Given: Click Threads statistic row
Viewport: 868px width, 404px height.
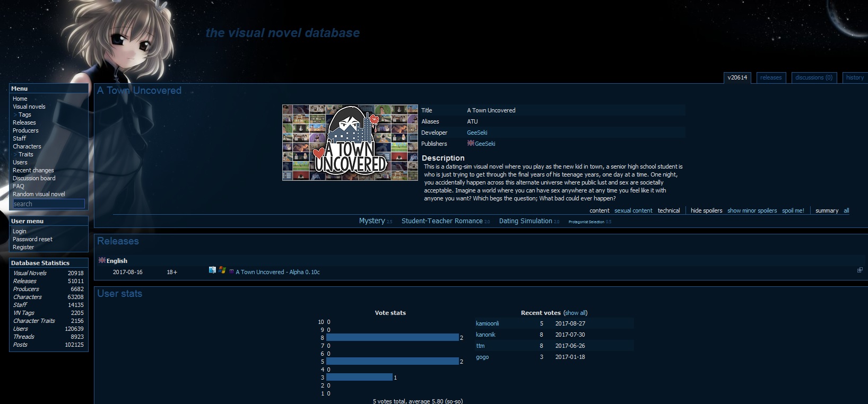Looking at the screenshot, I should pos(48,337).
